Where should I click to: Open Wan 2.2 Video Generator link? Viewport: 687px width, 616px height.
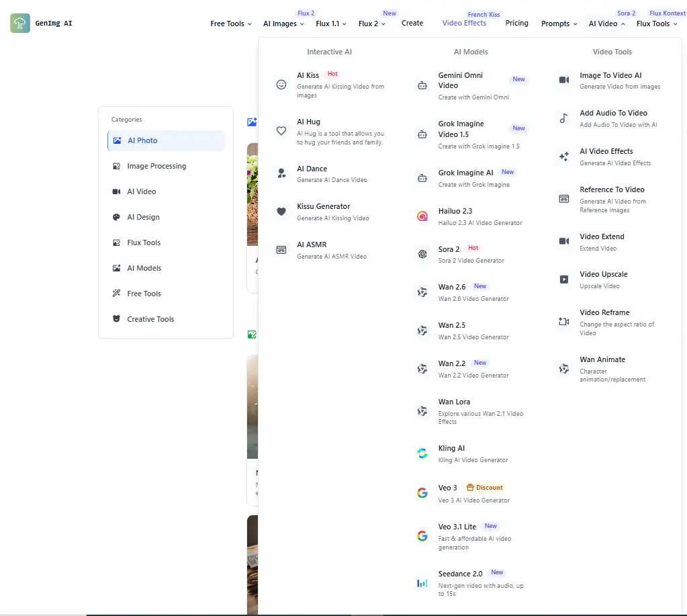472,369
